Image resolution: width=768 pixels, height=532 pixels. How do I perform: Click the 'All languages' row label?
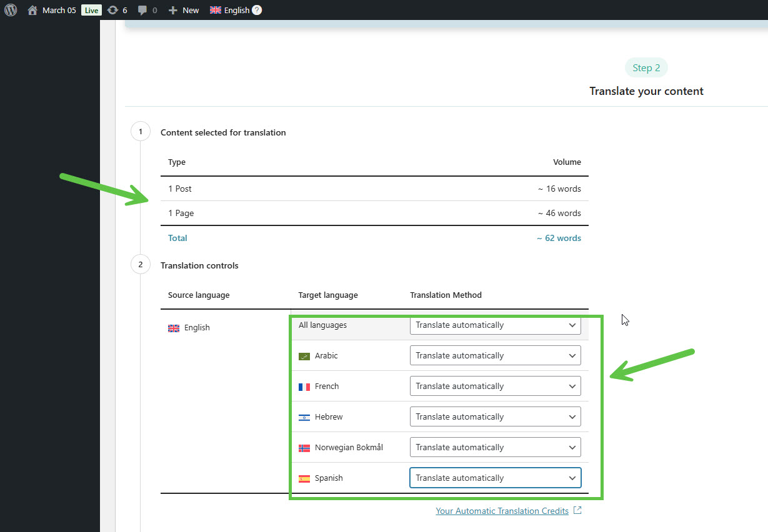(322, 325)
